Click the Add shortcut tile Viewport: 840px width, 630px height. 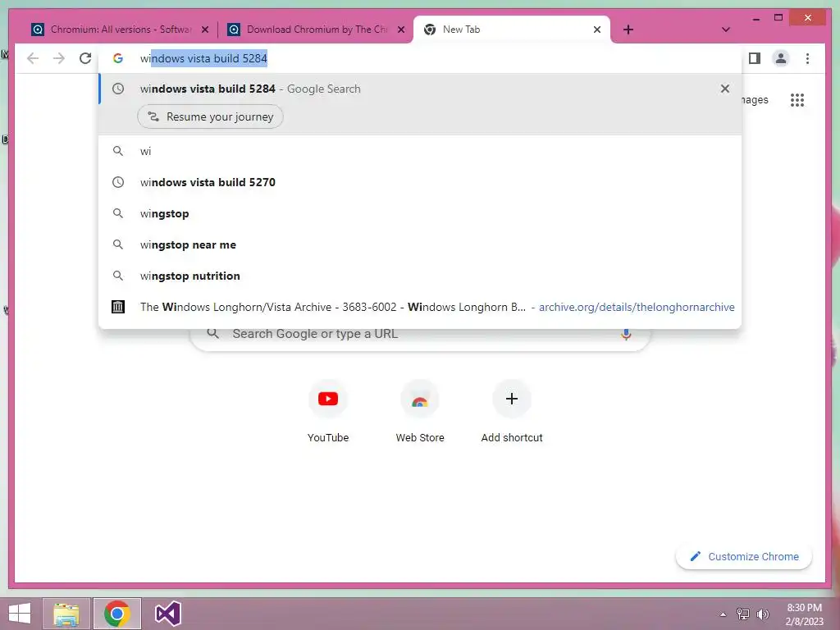click(512, 411)
